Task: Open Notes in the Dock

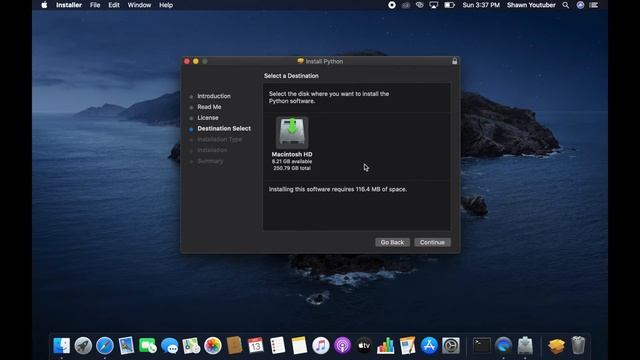Action: coord(299,346)
